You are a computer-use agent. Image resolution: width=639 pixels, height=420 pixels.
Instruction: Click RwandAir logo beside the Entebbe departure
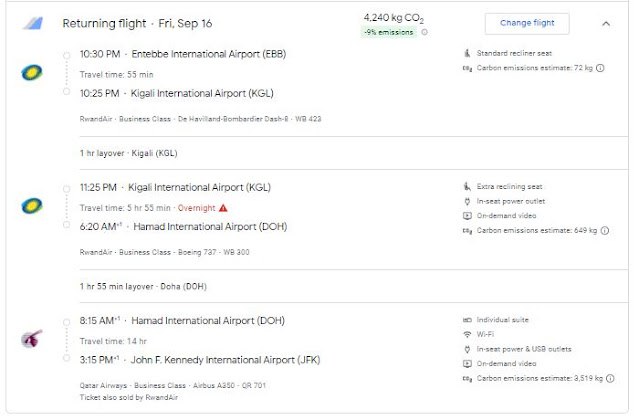click(x=32, y=73)
